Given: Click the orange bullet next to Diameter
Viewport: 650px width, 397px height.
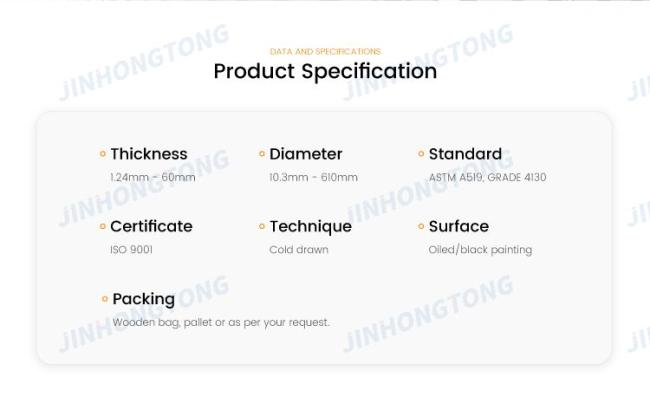Looking at the screenshot, I should 262,154.
